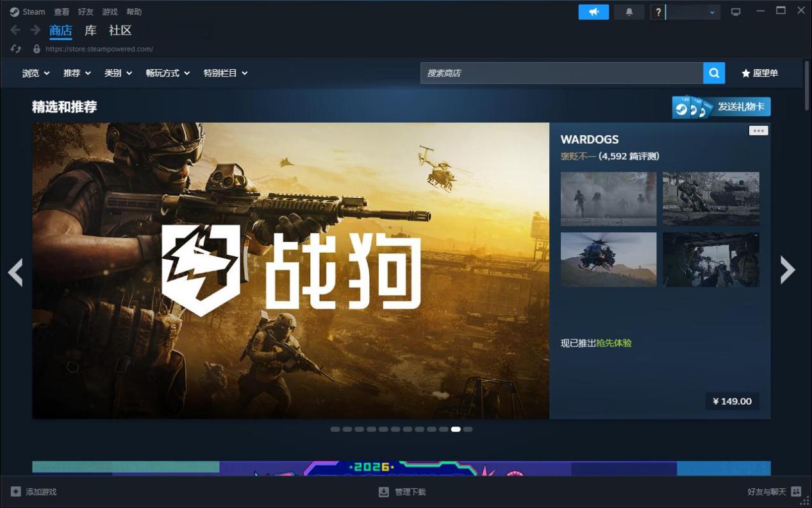Expand the 浏览 dropdown

[36, 73]
